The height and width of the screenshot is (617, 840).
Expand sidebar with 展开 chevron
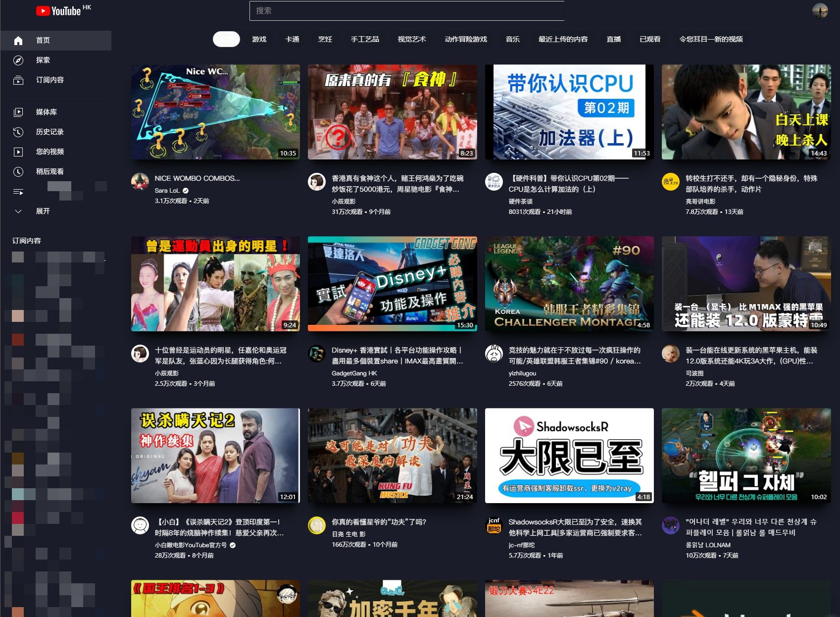coord(18,211)
